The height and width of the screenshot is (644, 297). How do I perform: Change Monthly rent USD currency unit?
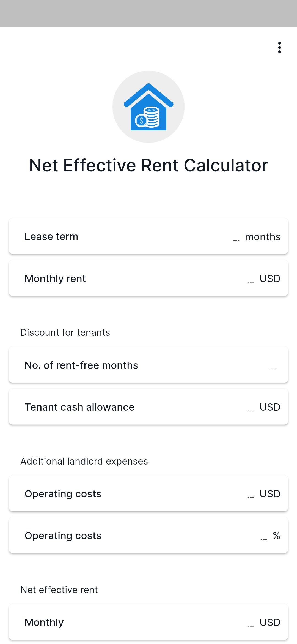270,279
